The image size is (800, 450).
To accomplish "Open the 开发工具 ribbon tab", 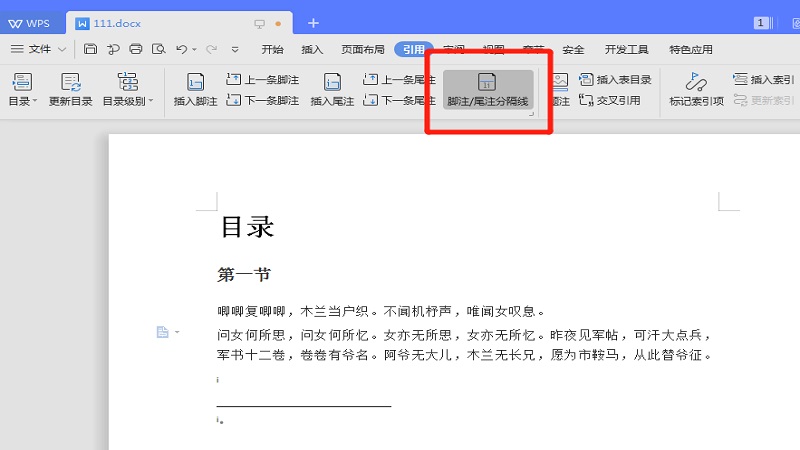I will (626, 49).
